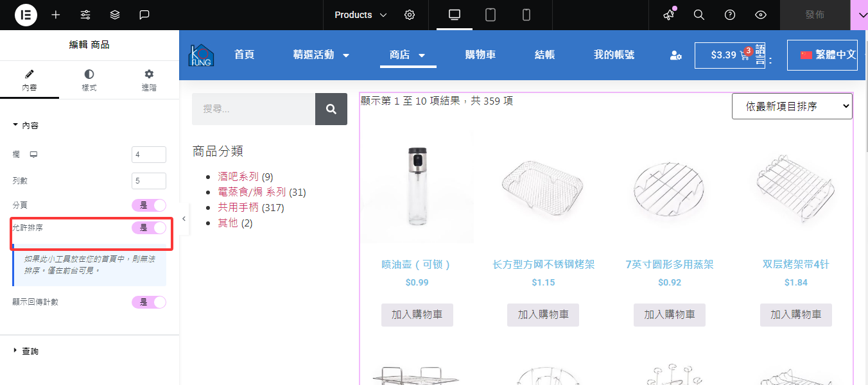The image size is (868, 385).
Task: Add 7英寸圆形多用蒸架 to cart
Action: pos(670,315)
